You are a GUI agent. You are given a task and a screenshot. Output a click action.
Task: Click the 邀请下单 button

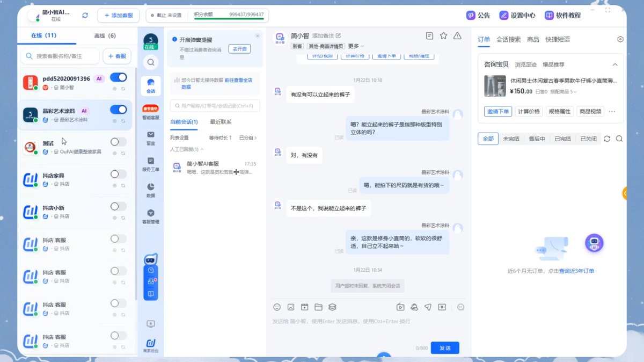[x=497, y=112]
